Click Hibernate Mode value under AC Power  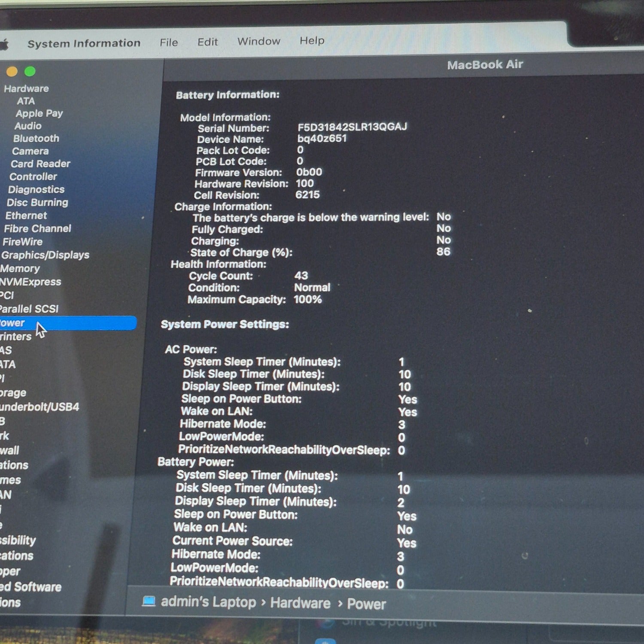pyautogui.click(x=402, y=425)
